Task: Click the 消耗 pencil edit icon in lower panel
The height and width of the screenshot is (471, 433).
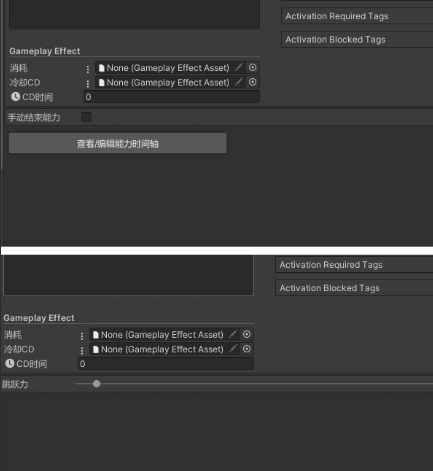Action: 233,334
